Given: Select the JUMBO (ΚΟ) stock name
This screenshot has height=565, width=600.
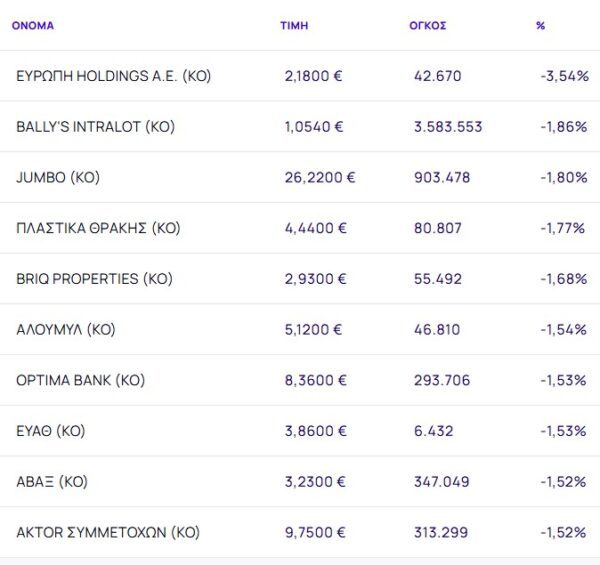Looking at the screenshot, I should [x=58, y=178].
